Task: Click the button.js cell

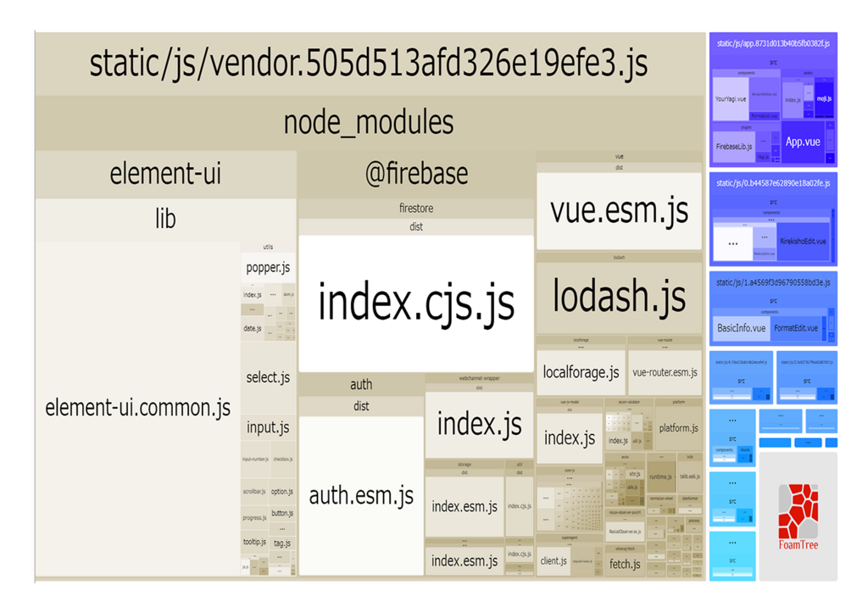Action: tap(282, 513)
